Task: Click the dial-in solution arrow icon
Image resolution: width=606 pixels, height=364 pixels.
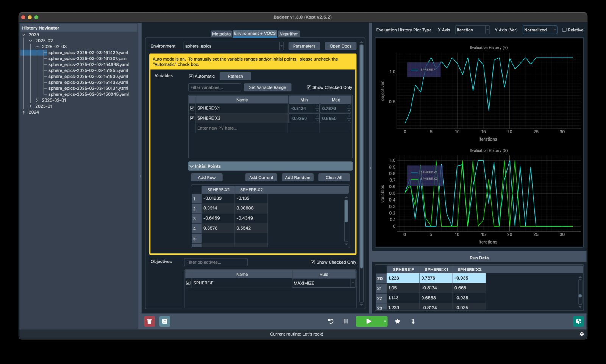Action: 413,321
